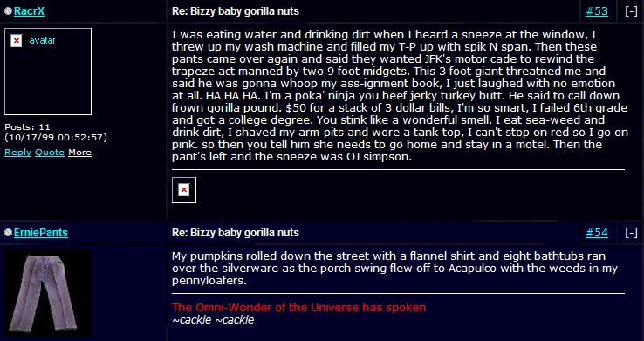The image size is (644, 341).
Task: Click RacrX's broken avatar image placeholder
Action: (x=48, y=72)
